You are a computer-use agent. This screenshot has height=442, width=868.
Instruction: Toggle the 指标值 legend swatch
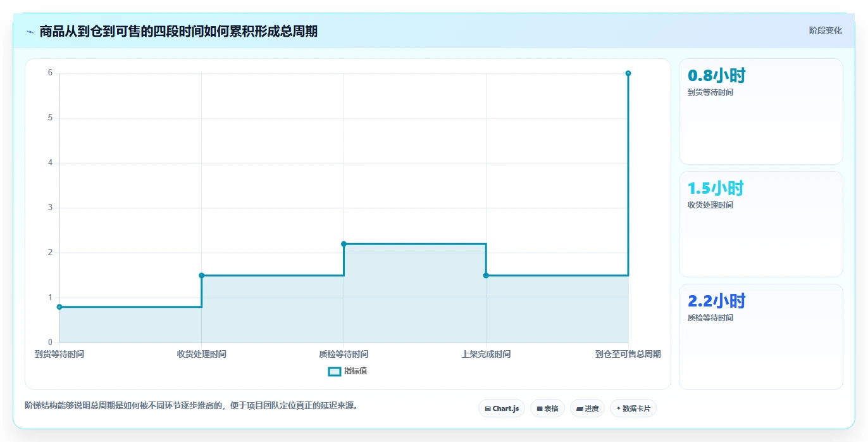(x=335, y=372)
